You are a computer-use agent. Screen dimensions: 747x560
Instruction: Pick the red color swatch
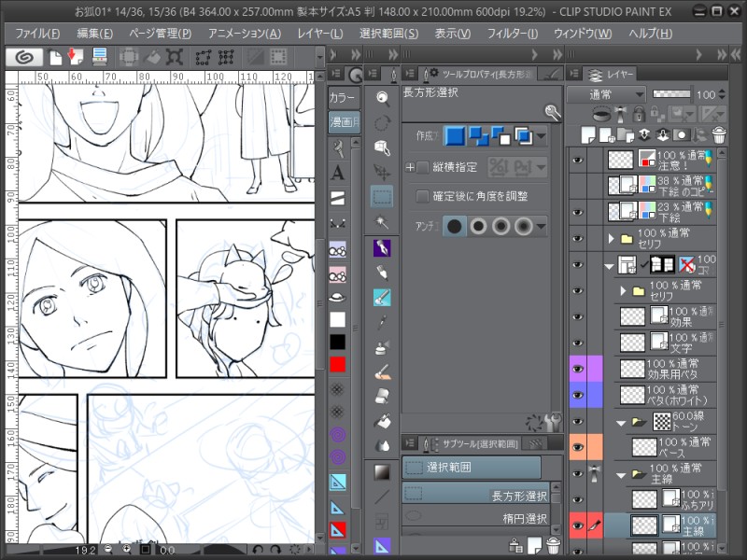tap(338, 365)
